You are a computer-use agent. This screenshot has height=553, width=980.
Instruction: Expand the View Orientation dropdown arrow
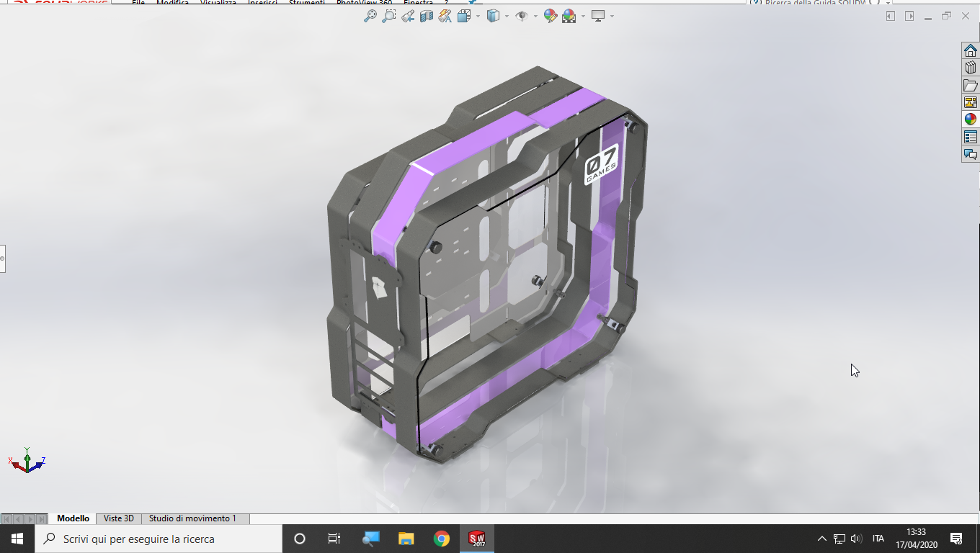[477, 16]
